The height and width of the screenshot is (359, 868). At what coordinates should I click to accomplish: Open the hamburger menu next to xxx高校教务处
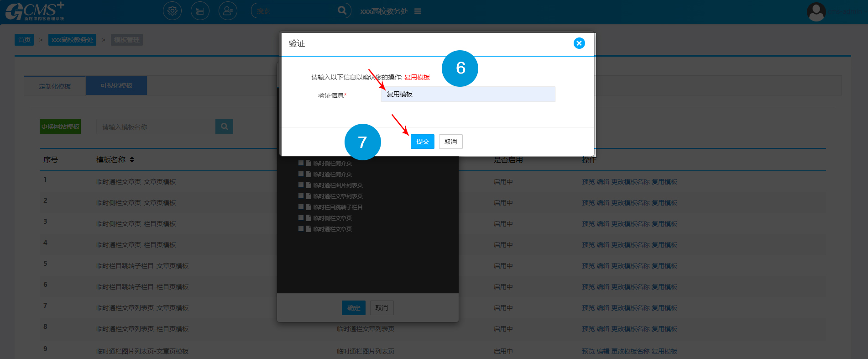point(418,11)
